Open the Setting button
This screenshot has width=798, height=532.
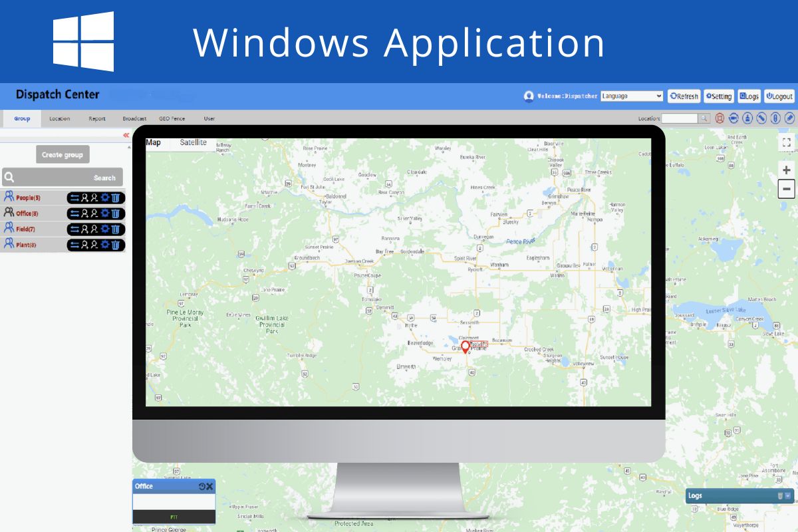coord(719,96)
